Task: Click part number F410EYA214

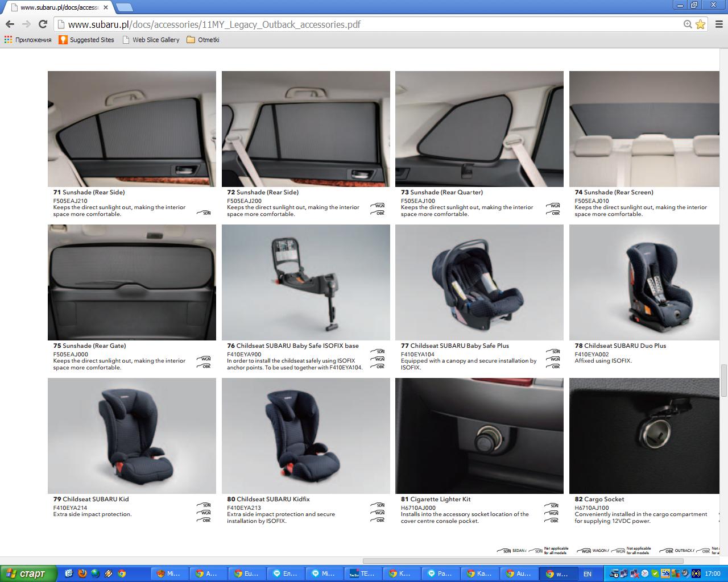Action: click(x=70, y=508)
